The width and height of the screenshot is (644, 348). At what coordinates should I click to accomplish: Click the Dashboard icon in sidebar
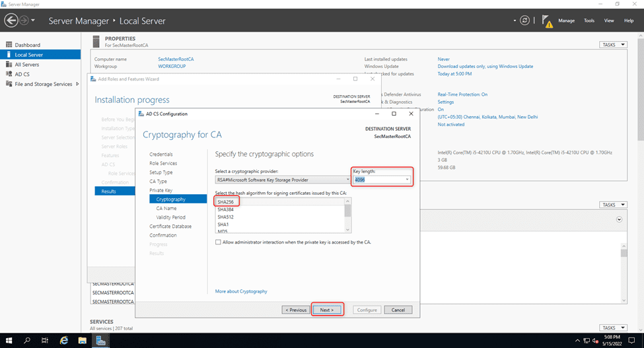click(9, 45)
